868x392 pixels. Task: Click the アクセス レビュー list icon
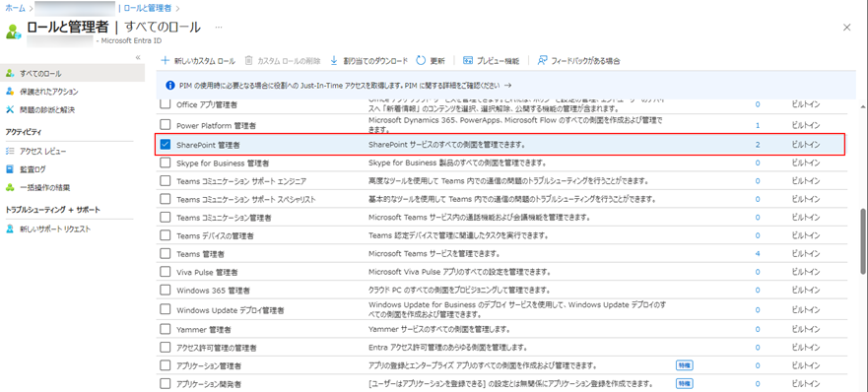pos(10,151)
